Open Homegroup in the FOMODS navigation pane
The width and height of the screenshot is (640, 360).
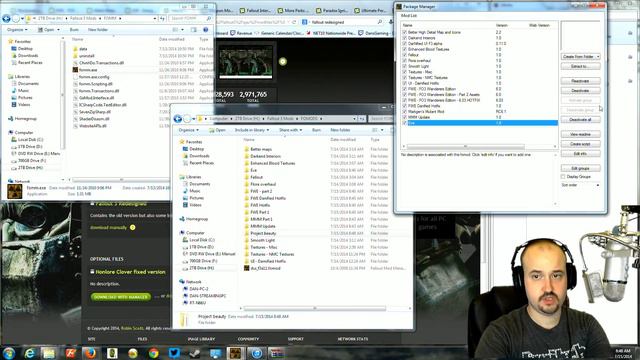196,219
